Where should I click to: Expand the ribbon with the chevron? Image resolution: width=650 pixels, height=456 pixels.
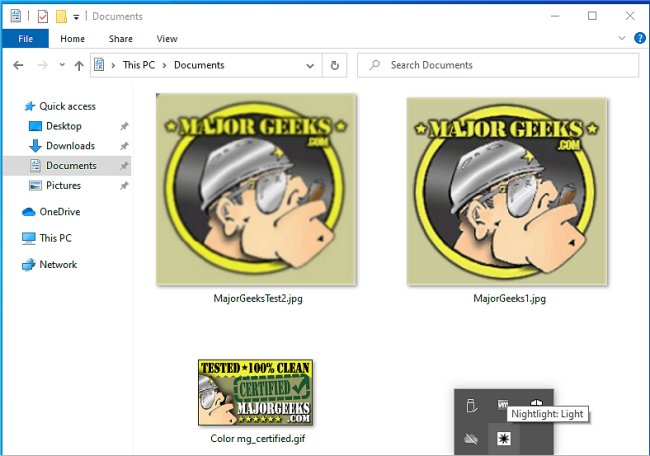coord(625,38)
